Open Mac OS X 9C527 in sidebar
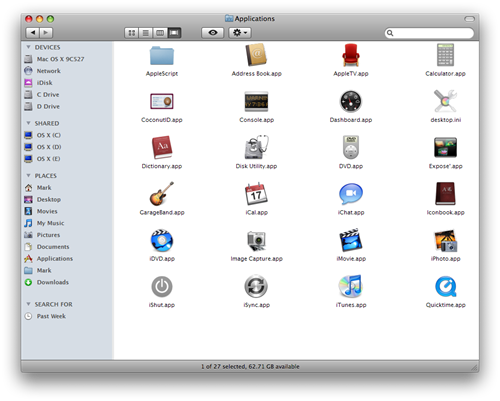 pyautogui.click(x=55, y=59)
